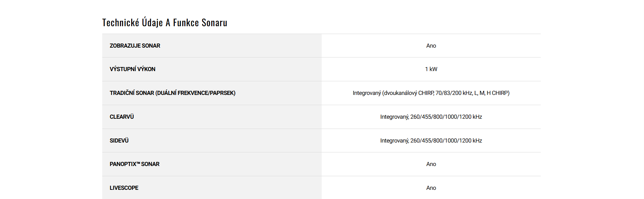Select the '1 kW' output power value
644x199 pixels.
[431, 69]
